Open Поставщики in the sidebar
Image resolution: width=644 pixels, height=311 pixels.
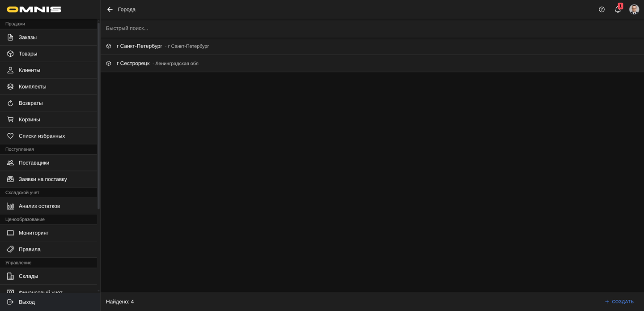tap(34, 163)
